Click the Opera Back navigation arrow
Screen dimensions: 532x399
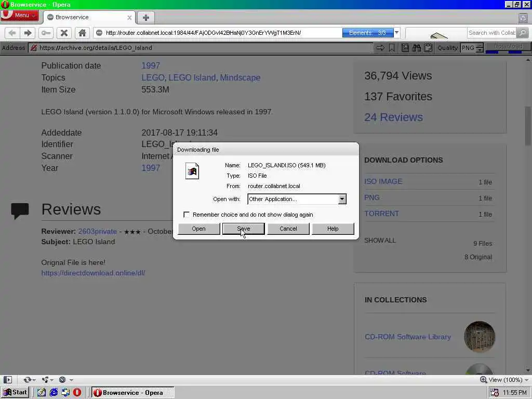(x=12, y=33)
